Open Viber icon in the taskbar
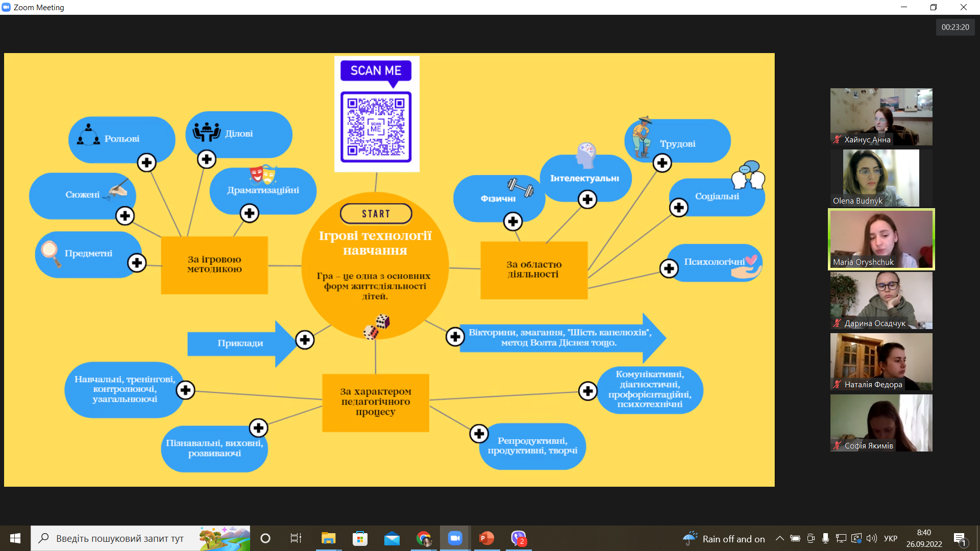The image size is (980, 551). [x=518, y=538]
